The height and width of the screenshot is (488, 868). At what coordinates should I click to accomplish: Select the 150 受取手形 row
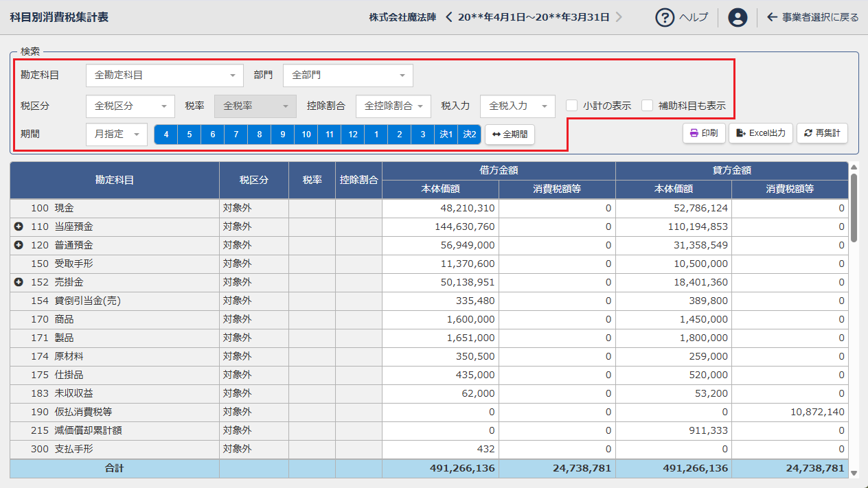pyautogui.click(x=429, y=264)
